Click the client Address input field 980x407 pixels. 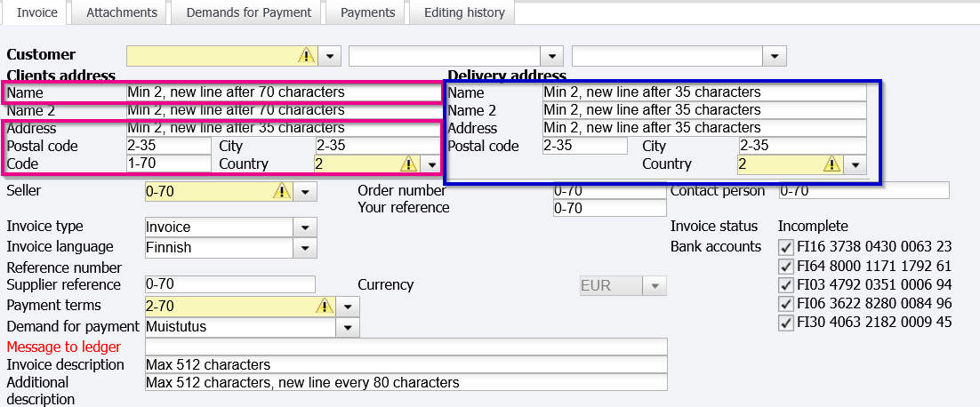[x=283, y=128]
